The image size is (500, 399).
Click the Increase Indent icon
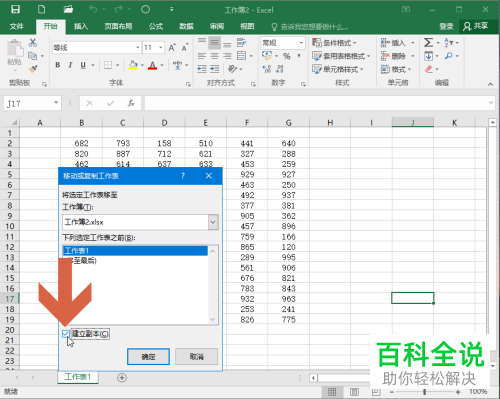[214, 69]
